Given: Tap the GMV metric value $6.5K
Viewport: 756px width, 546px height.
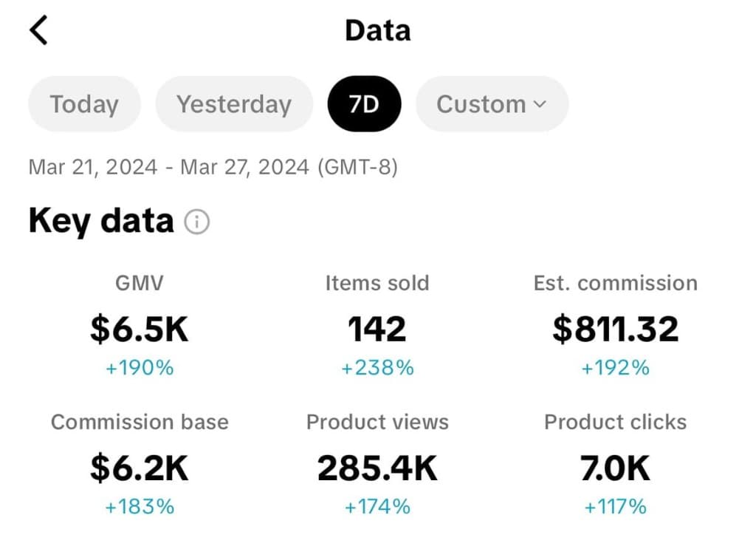Looking at the screenshot, I should [x=139, y=329].
